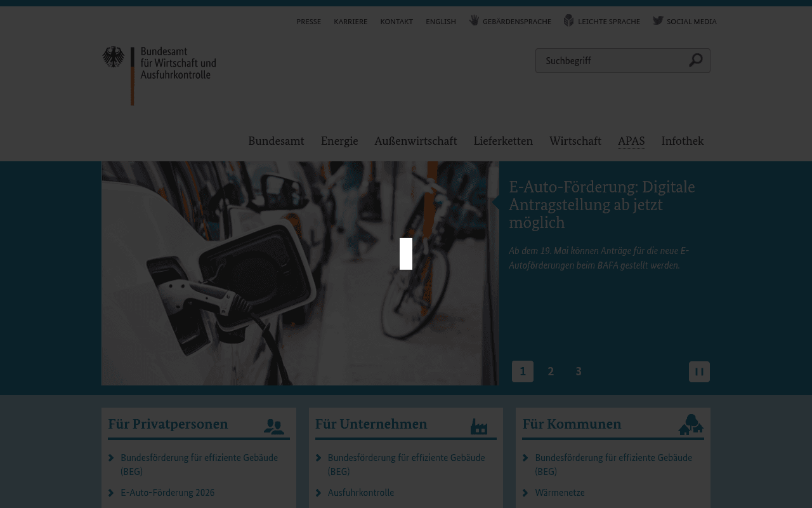Image resolution: width=812 pixels, height=508 pixels.
Task: Click the sign language hand icon
Action: (x=474, y=20)
